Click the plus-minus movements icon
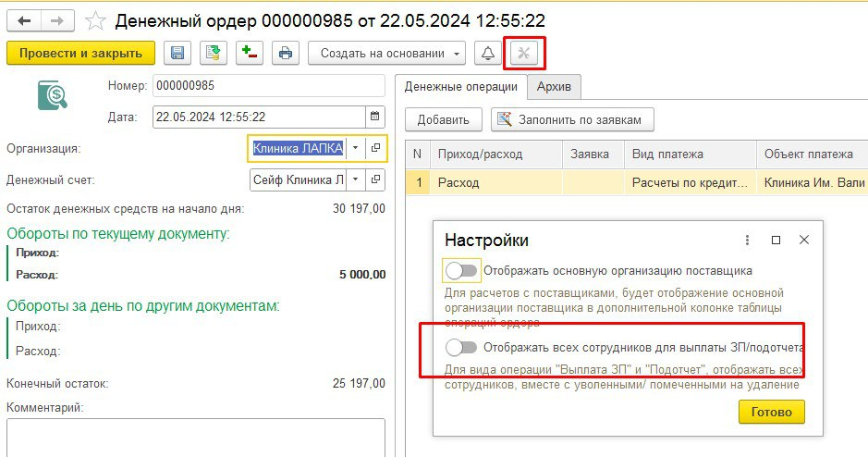This screenshot has height=457, width=868. [x=249, y=53]
